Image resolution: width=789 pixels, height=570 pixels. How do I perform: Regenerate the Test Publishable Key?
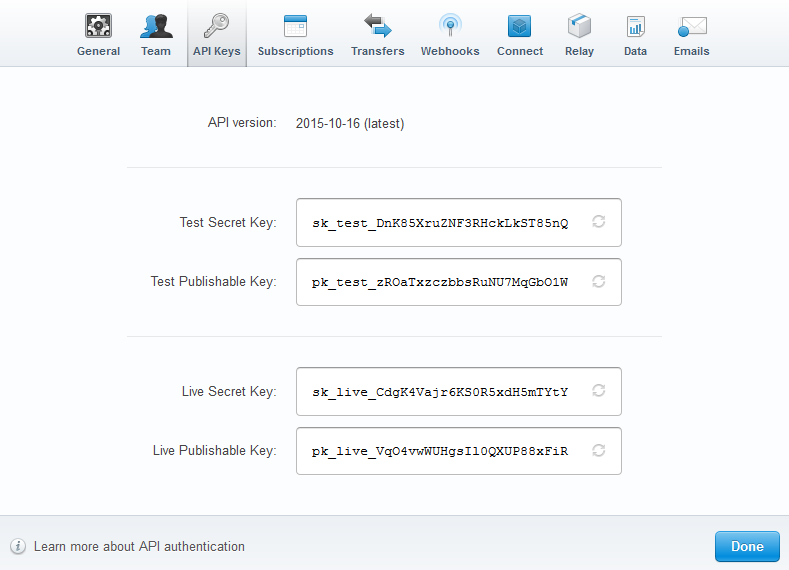[x=599, y=282]
